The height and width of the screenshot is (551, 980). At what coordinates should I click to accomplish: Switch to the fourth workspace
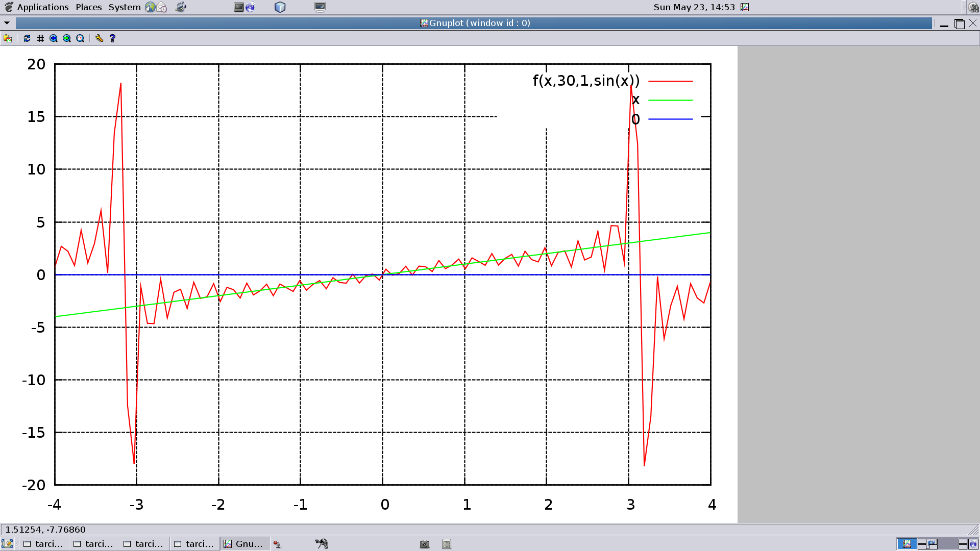(968, 544)
